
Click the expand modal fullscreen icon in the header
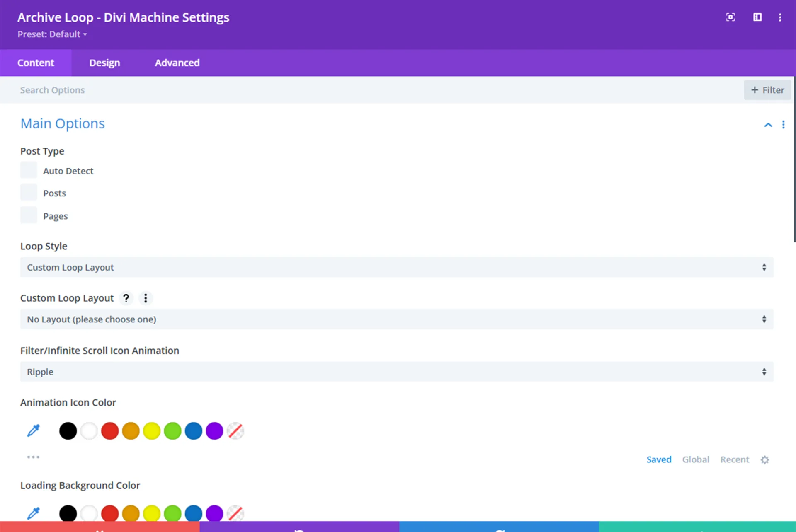(730, 17)
